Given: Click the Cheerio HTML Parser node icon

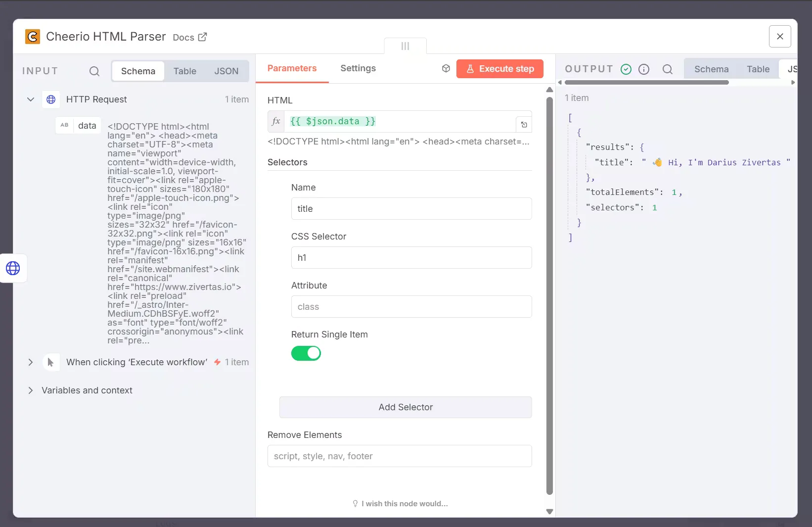Looking at the screenshot, I should pos(32,36).
